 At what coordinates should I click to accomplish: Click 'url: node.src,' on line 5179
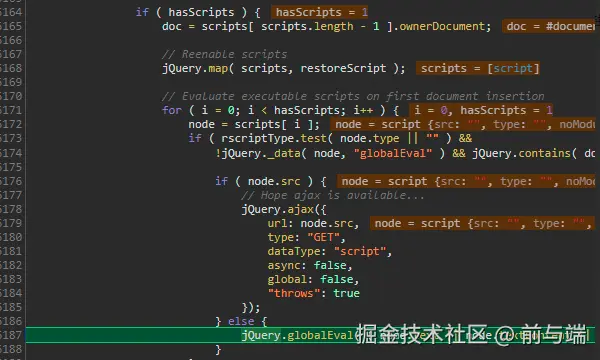313,223
